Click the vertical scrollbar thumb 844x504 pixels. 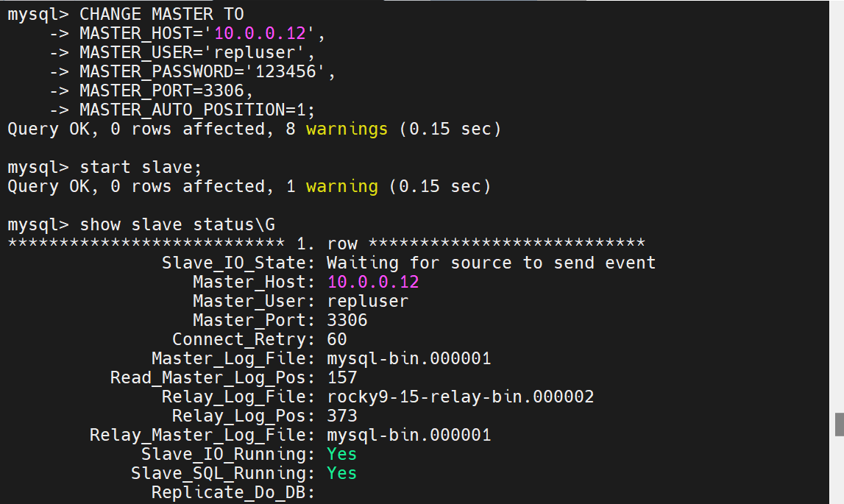click(839, 425)
